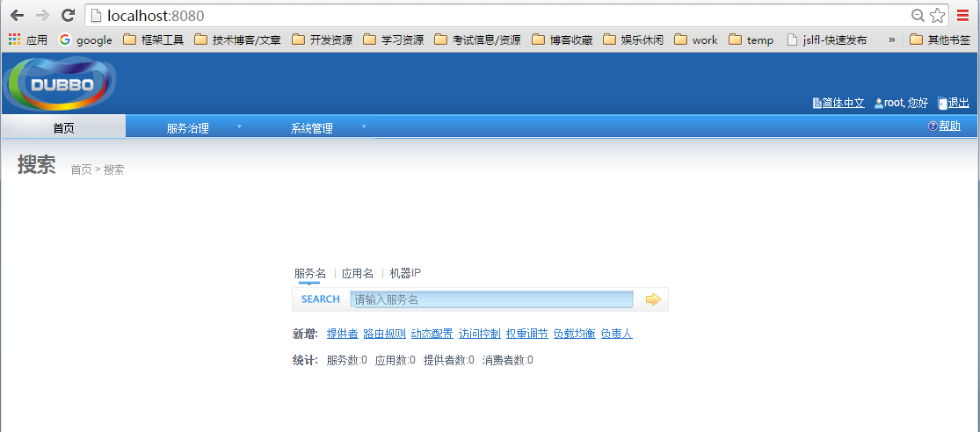
Task: Open the 系统管理 menu
Action: (312, 128)
